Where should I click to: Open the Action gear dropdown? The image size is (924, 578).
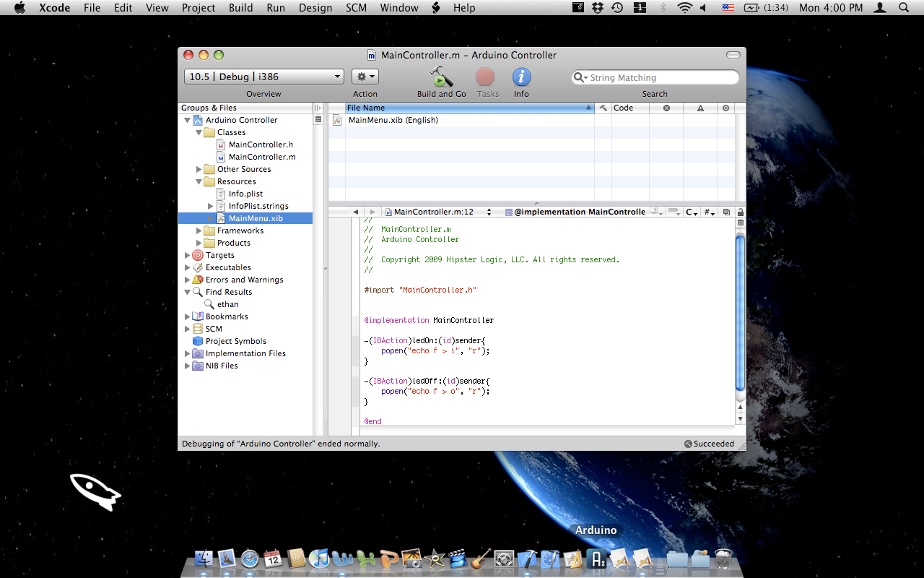point(365,77)
